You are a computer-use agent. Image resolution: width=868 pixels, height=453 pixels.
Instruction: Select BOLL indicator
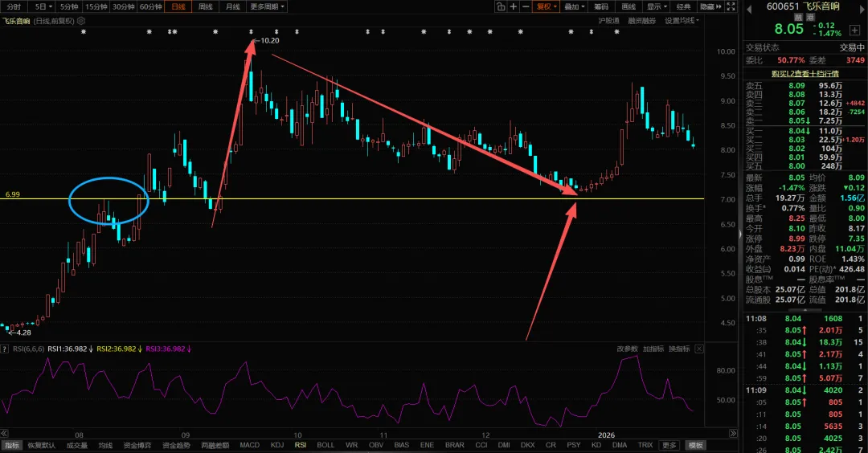325,445
